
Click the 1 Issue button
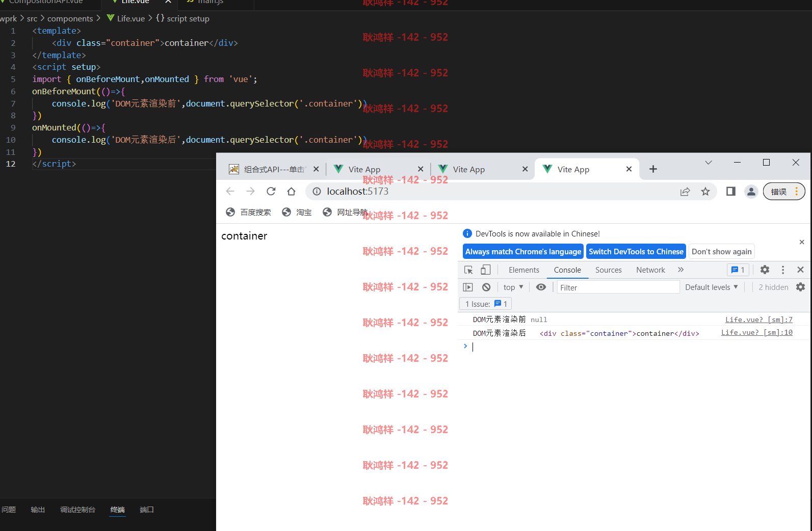(486, 304)
